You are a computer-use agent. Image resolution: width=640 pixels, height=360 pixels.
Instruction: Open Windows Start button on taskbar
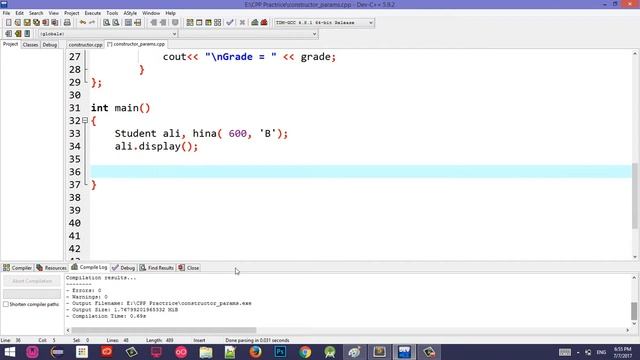click(x=9, y=352)
